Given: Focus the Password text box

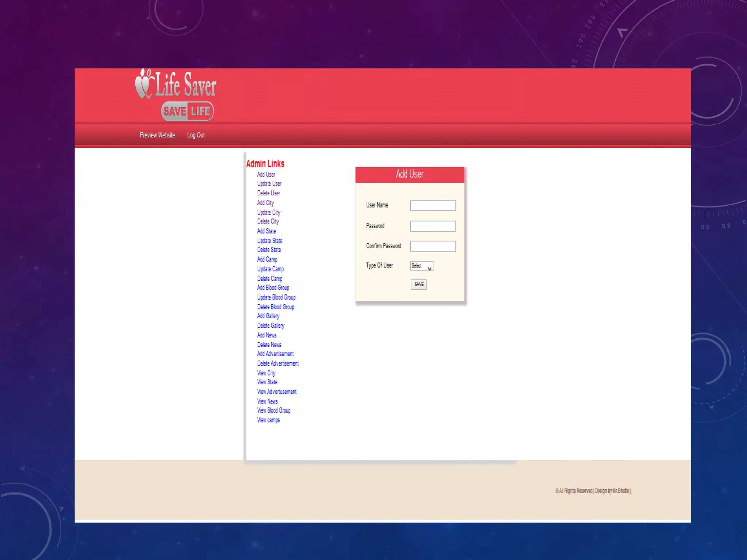Looking at the screenshot, I should [x=433, y=226].
